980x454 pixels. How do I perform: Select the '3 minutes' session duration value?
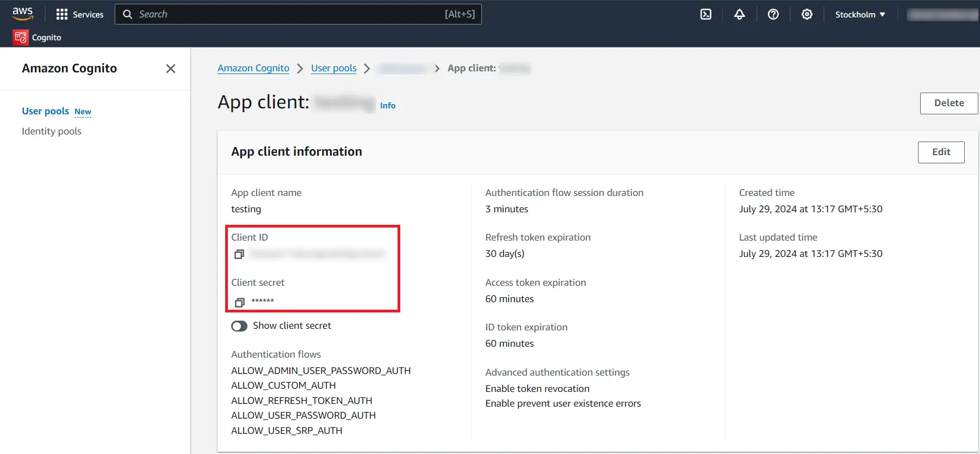coord(507,209)
